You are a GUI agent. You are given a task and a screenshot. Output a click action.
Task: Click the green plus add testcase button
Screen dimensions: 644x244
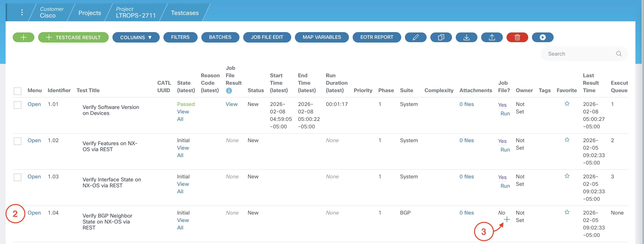[x=23, y=37]
